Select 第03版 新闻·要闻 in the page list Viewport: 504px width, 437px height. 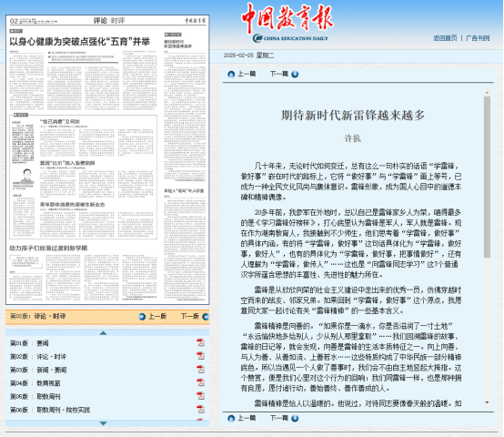pyautogui.click(x=38, y=371)
